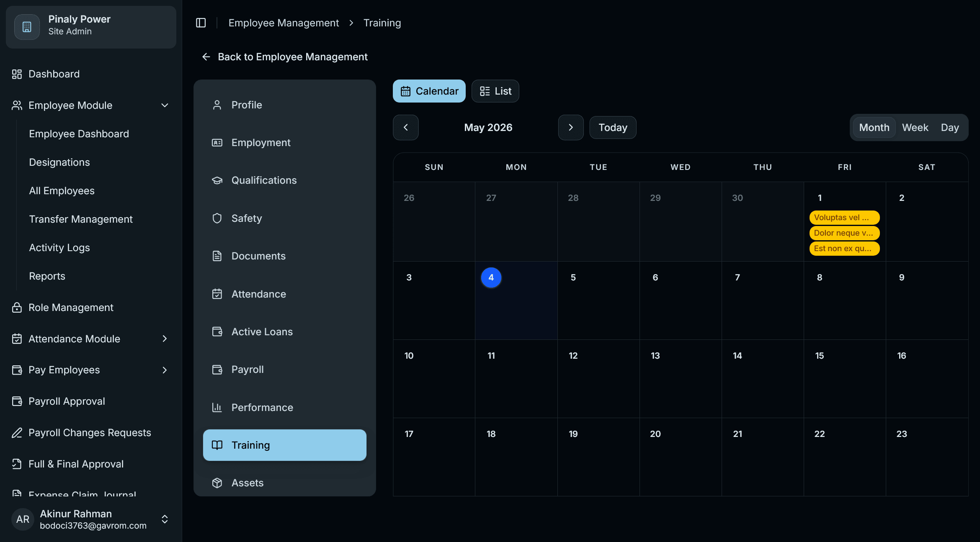Image resolution: width=980 pixels, height=542 pixels.
Task: Open Activity Logs in sidebar
Action: (59, 248)
